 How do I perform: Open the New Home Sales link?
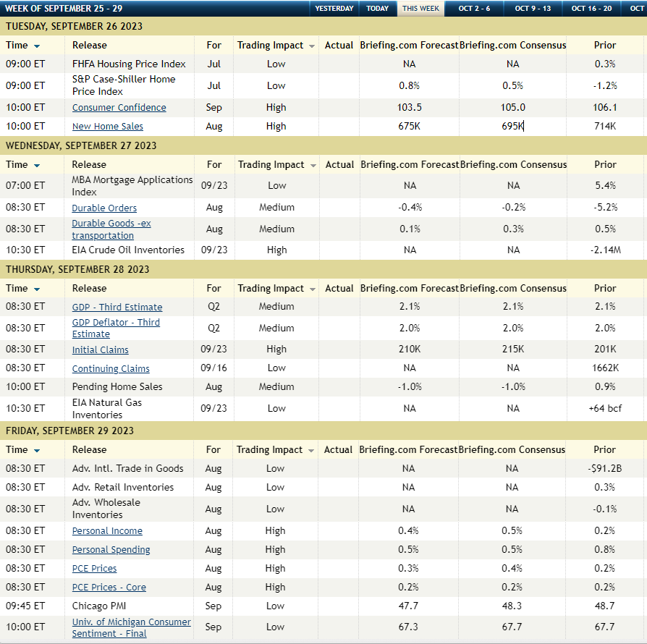click(108, 126)
